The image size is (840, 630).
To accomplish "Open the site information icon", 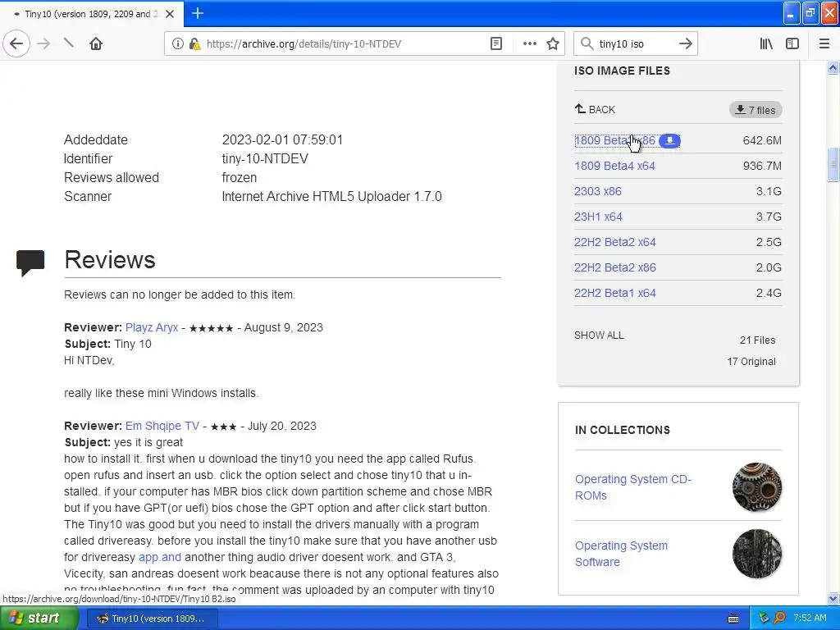I will (177, 43).
